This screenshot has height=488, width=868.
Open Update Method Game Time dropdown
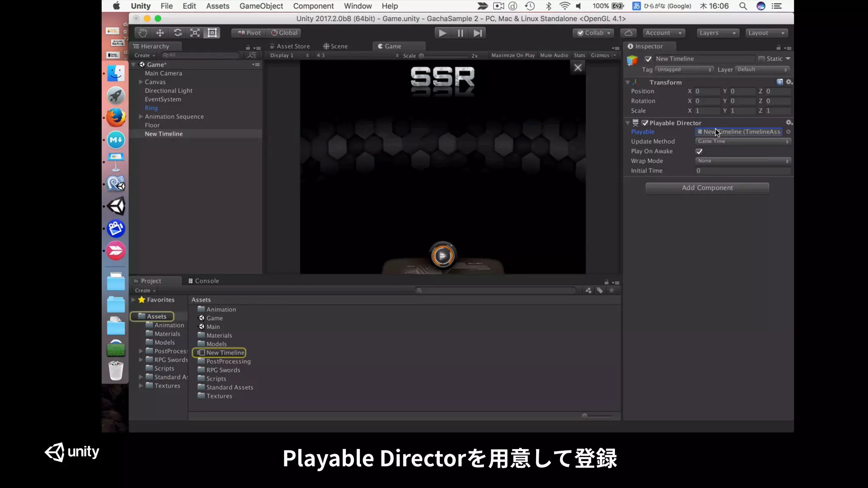(x=743, y=141)
